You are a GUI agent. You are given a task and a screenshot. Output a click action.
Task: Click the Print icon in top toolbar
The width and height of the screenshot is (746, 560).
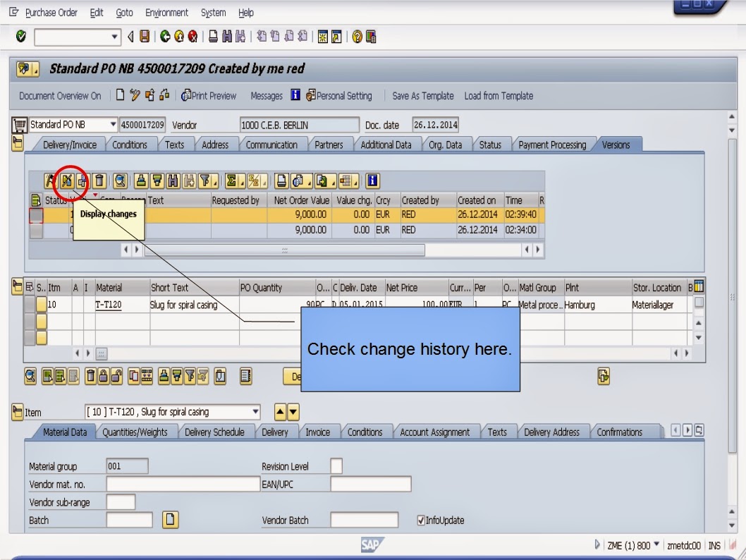tap(214, 36)
